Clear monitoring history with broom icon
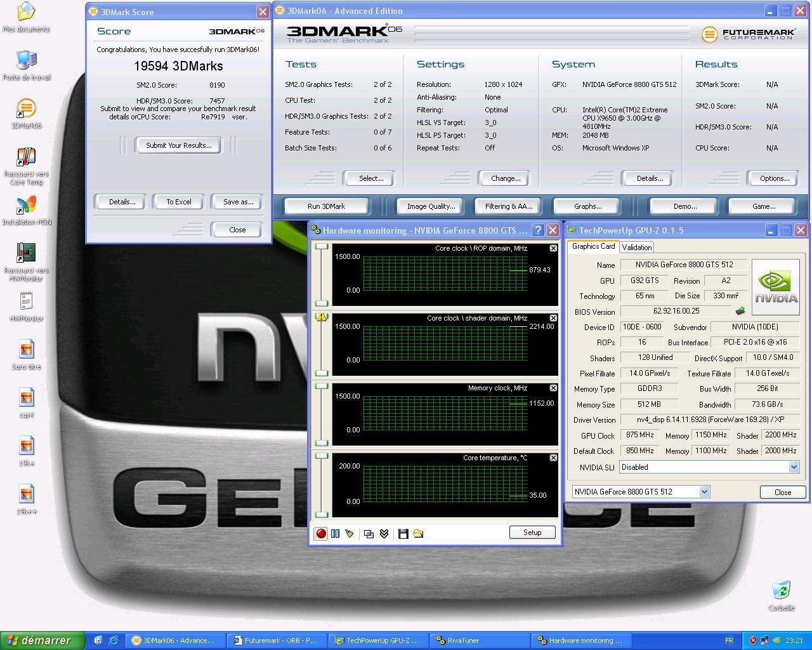 [x=349, y=534]
